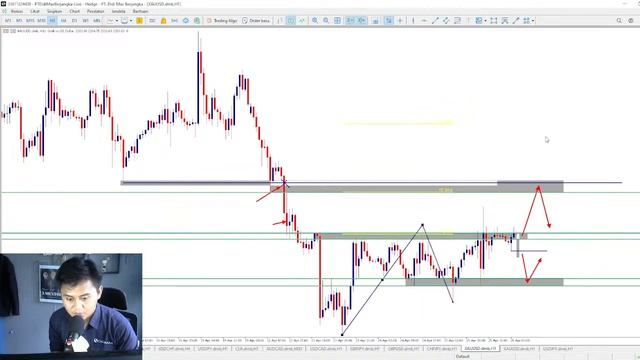Select the vertical line drawing tool
The width and height of the screenshot is (640, 360).
[x=413, y=20]
